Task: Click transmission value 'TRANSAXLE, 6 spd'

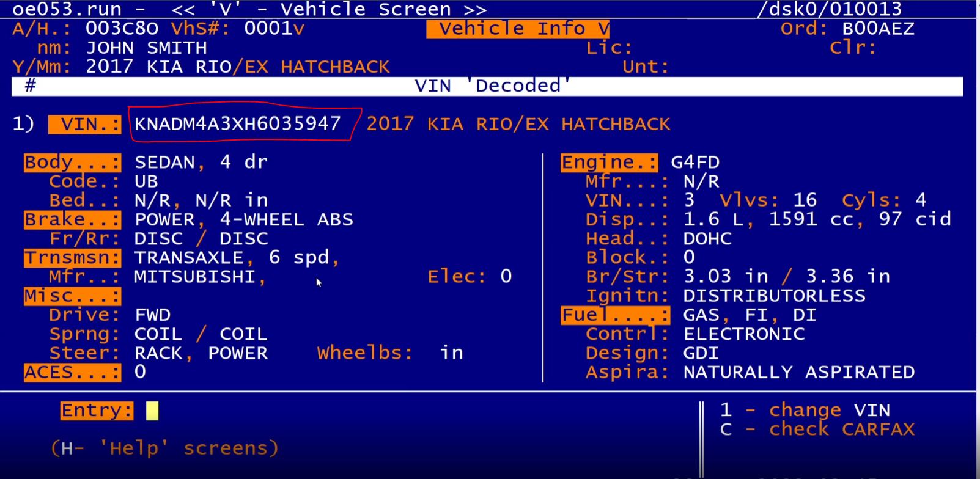Action: 231,258
